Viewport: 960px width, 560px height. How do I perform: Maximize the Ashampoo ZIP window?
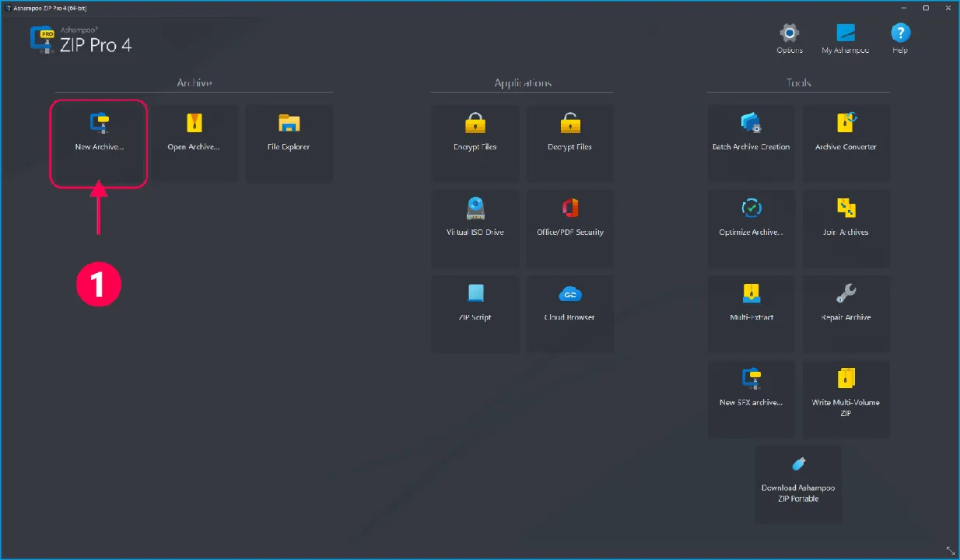coord(926,7)
